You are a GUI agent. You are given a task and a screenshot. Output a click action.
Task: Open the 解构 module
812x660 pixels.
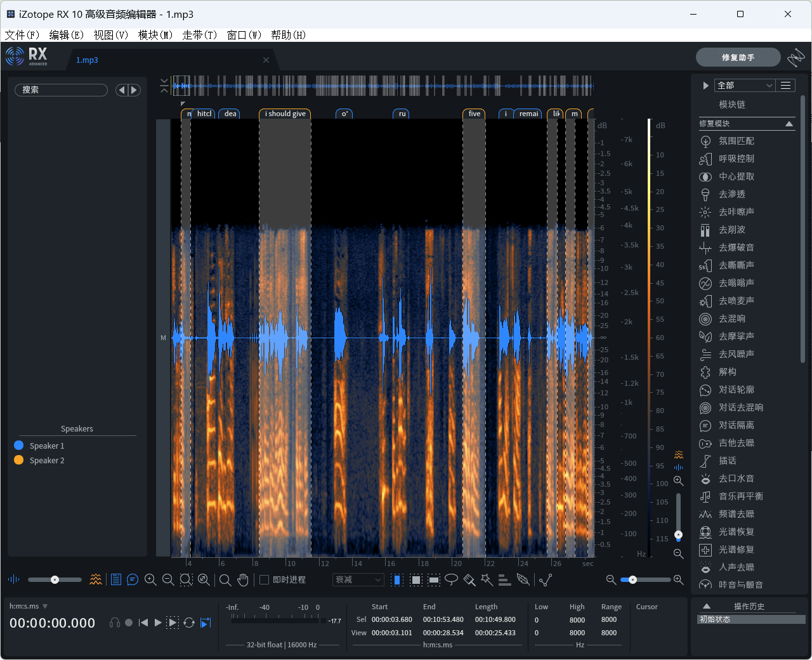pos(727,372)
